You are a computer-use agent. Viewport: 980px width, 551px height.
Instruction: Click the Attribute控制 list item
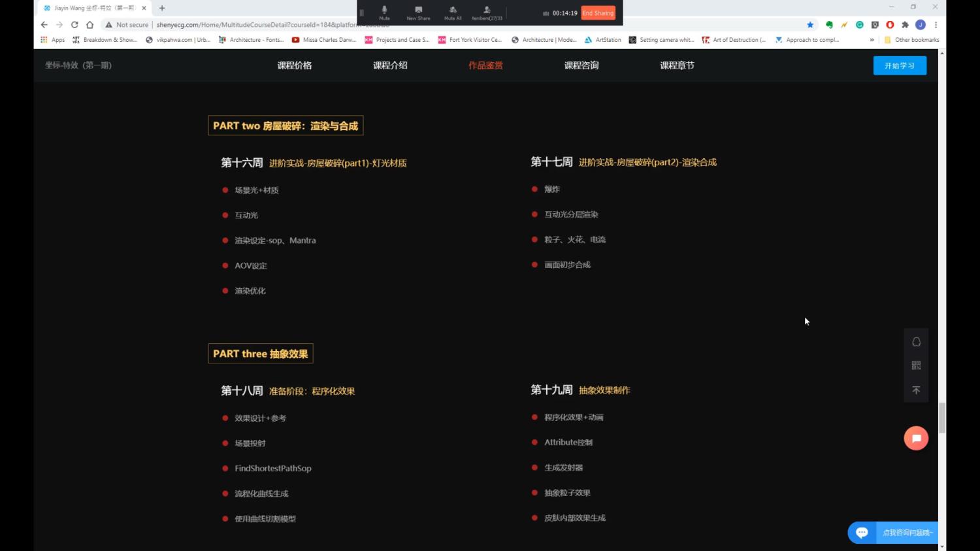pos(568,442)
